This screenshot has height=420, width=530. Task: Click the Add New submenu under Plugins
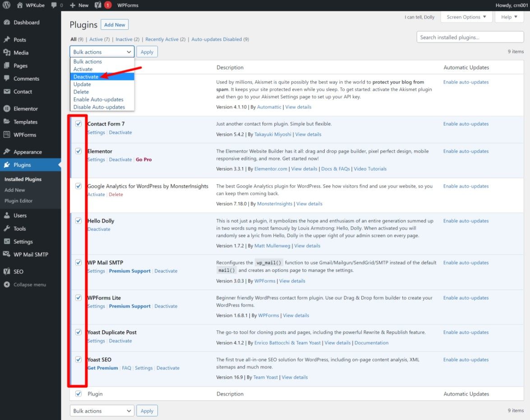click(x=14, y=190)
